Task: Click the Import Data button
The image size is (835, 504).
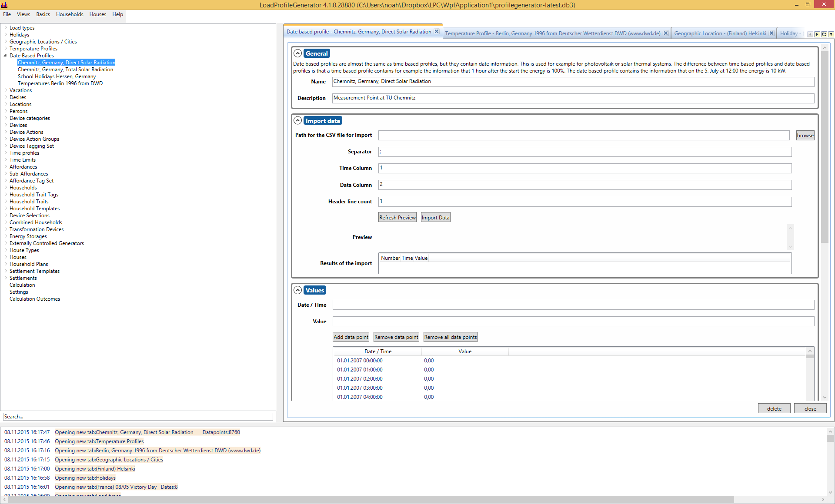Action: click(435, 218)
